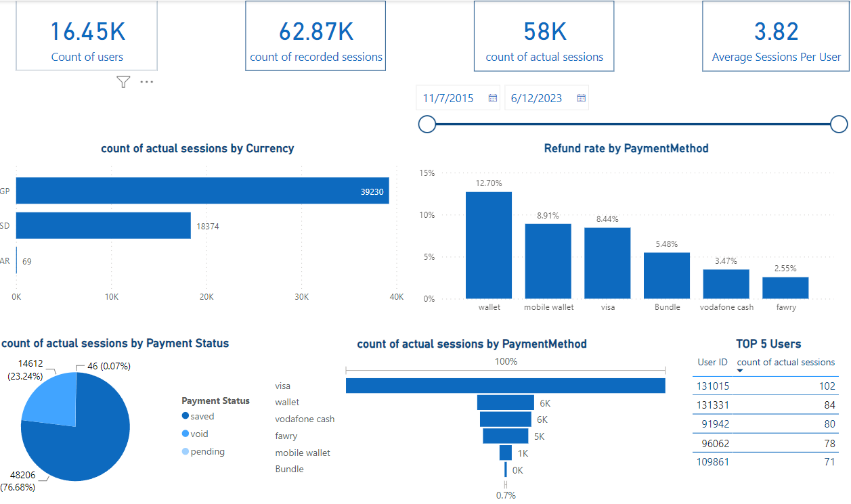This screenshot has height=504, width=851.
Task: Open the More options ellipsis menu
Action: (147, 82)
